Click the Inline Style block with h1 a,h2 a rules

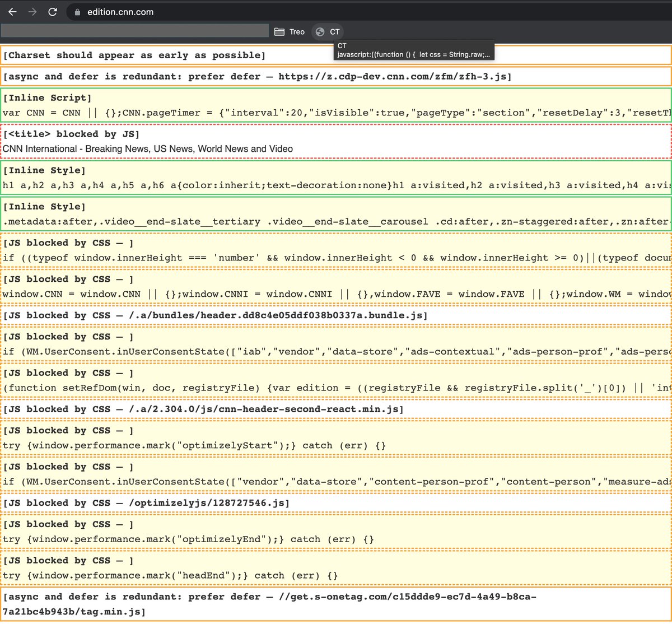pos(336,178)
